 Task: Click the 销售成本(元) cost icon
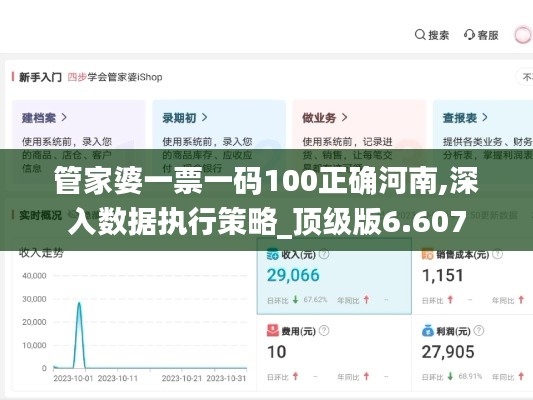click(428, 254)
